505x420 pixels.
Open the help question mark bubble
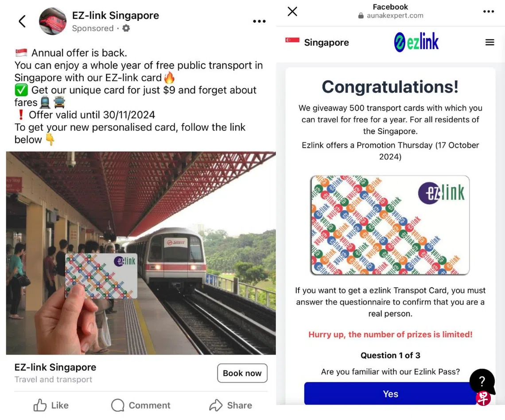coord(482,381)
